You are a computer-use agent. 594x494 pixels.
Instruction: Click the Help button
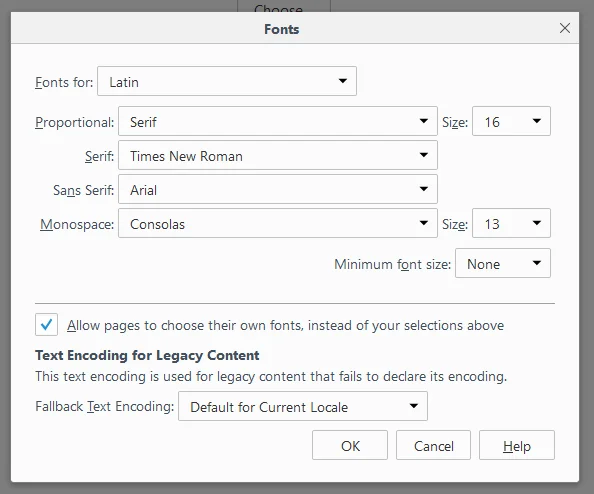click(x=517, y=446)
